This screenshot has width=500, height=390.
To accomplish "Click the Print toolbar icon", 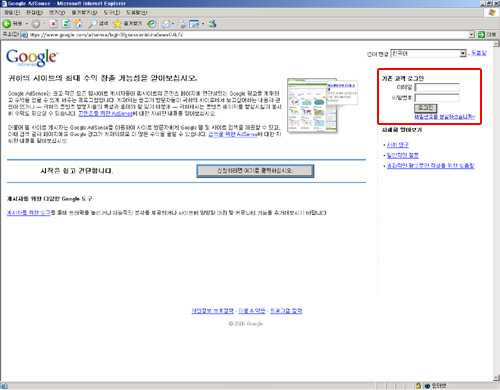I will [182, 24].
